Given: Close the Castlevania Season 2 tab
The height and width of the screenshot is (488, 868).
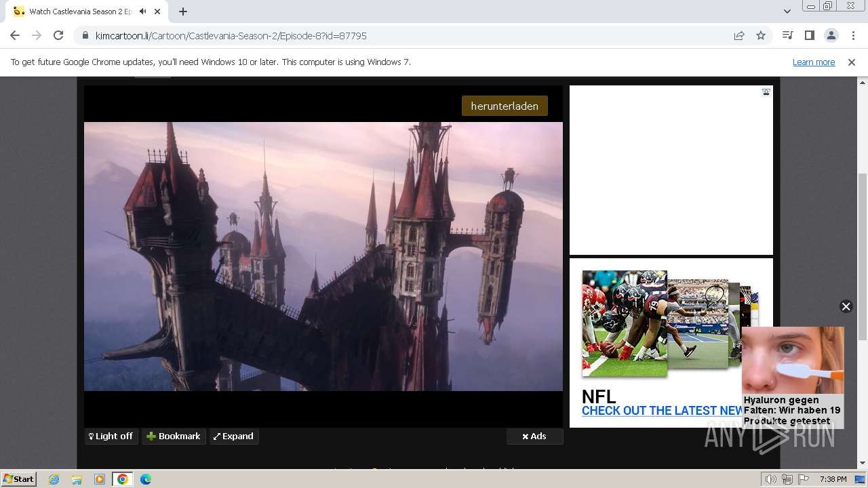Looking at the screenshot, I should point(158,12).
